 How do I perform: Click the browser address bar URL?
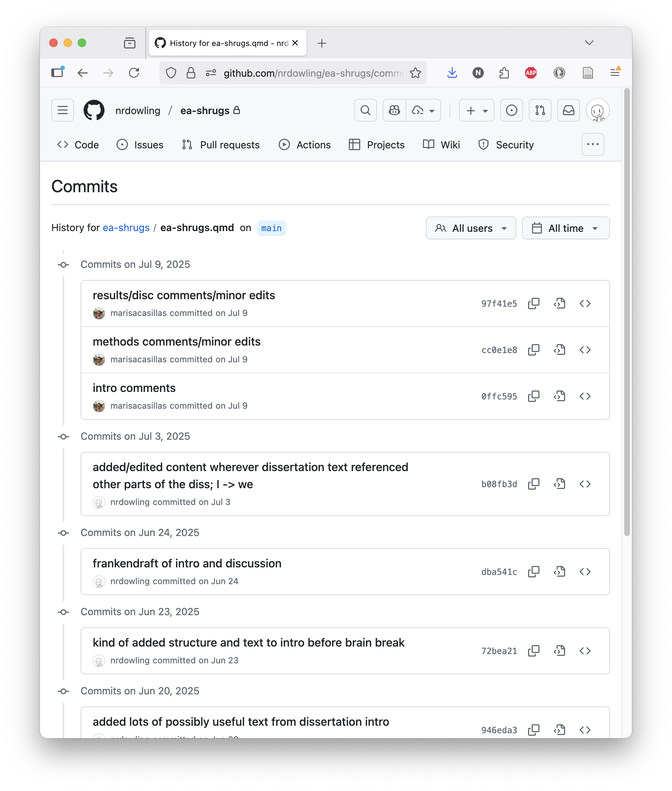click(312, 73)
